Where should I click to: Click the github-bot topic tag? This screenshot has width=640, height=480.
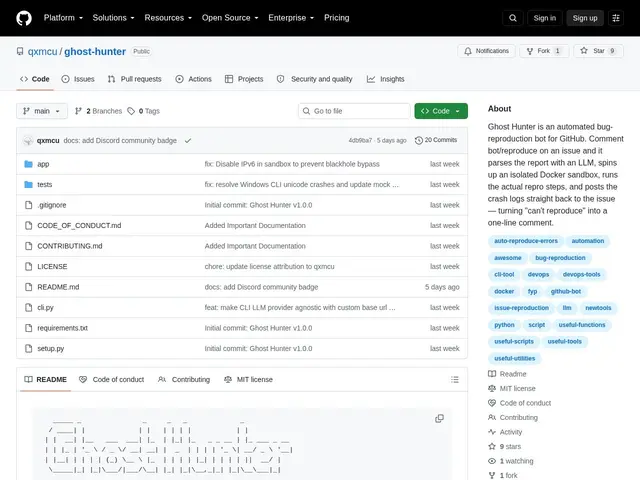coord(566,291)
